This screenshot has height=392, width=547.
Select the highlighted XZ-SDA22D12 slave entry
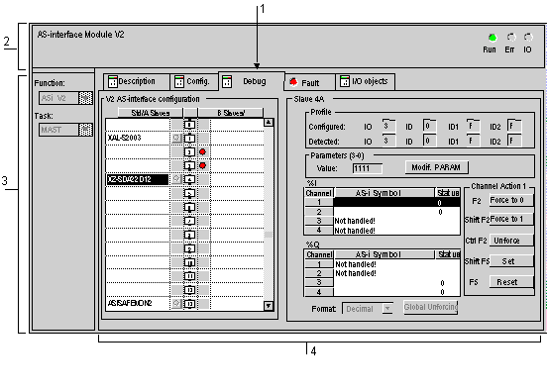[138, 179]
